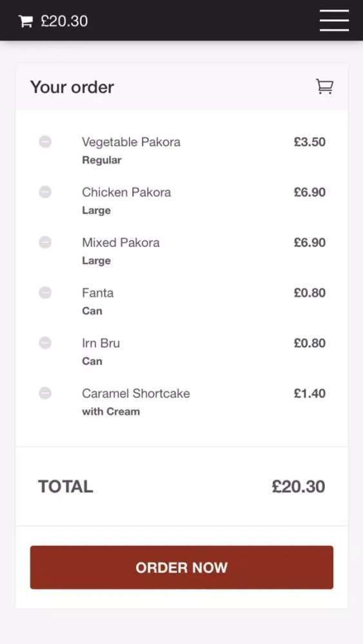Remove Chicken Pakora from the order
This screenshot has height=644, width=363.
pyautogui.click(x=45, y=192)
